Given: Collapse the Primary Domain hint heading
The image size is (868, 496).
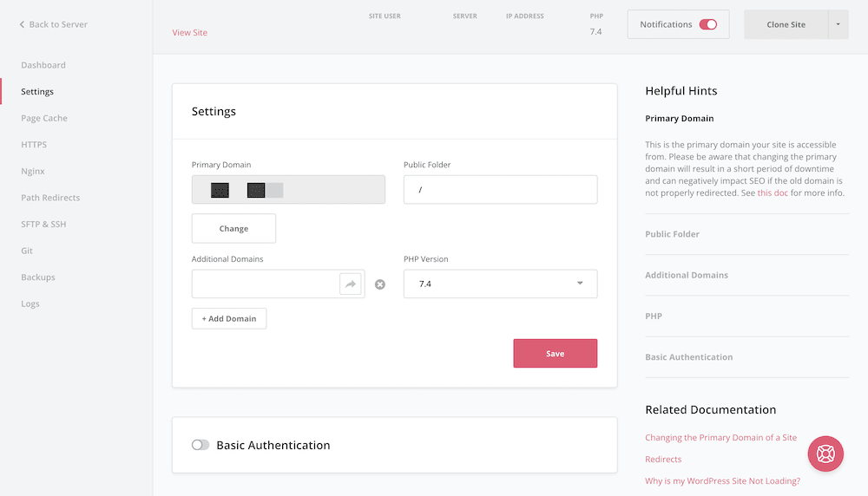Looking at the screenshot, I should tap(680, 118).
